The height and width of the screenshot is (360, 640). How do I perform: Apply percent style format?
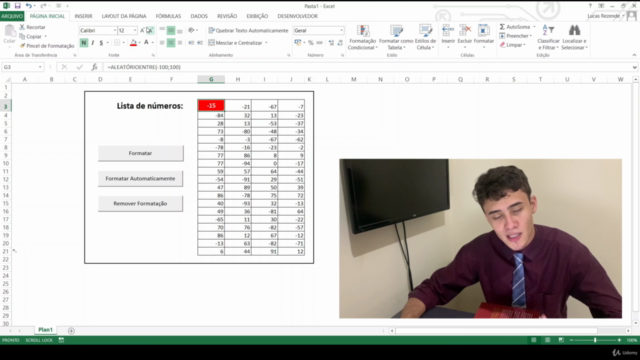coord(311,43)
